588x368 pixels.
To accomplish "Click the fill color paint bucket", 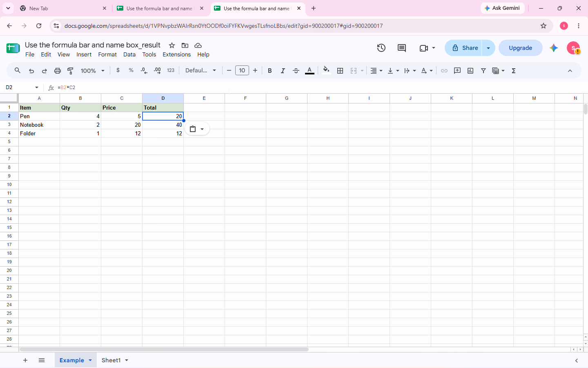I will 326,70.
